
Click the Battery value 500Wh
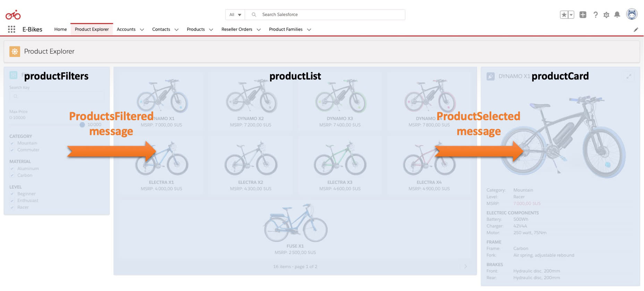(x=521, y=219)
